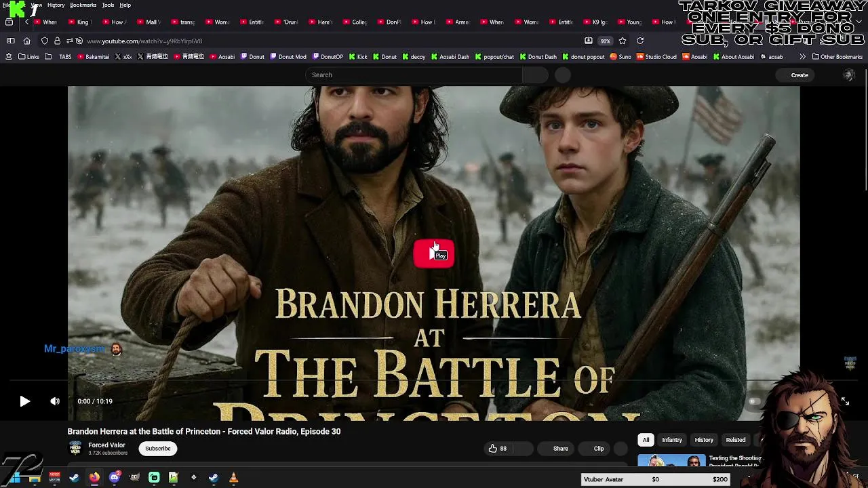Select the Infantry filter chip
The height and width of the screenshot is (488, 868).
(672, 440)
